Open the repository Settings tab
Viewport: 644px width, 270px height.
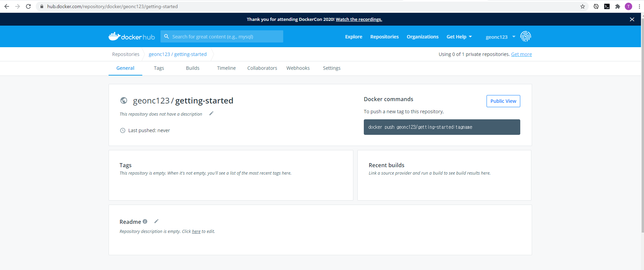pyautogui.click(x=332, y=68)
